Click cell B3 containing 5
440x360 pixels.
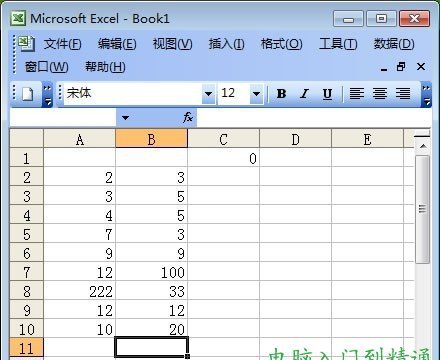click(151, 196)
